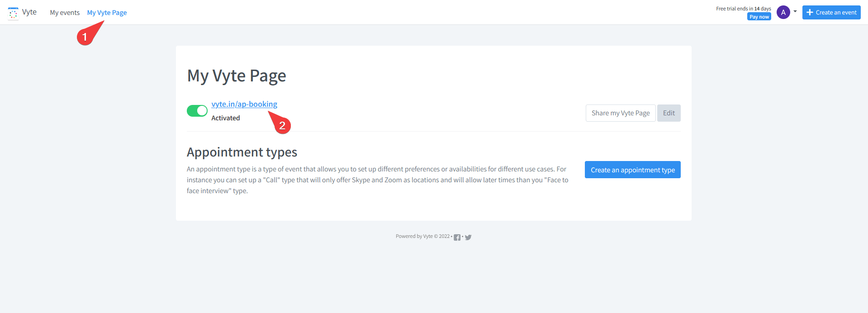Click the Powered by Vyte © 2022 text
Image resolution: width=868 pixels, height=313 pixels.
tap(423, 236)
